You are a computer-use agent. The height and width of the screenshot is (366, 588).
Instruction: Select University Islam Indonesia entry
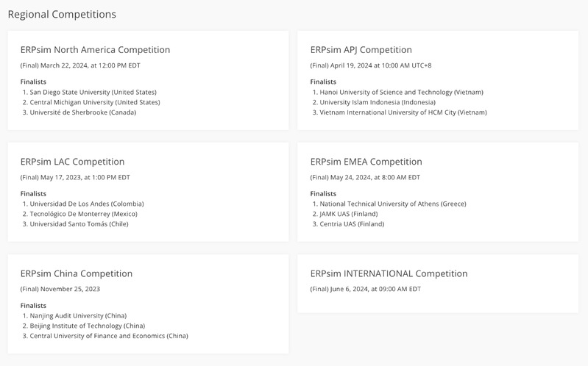(x=377, y=102)
